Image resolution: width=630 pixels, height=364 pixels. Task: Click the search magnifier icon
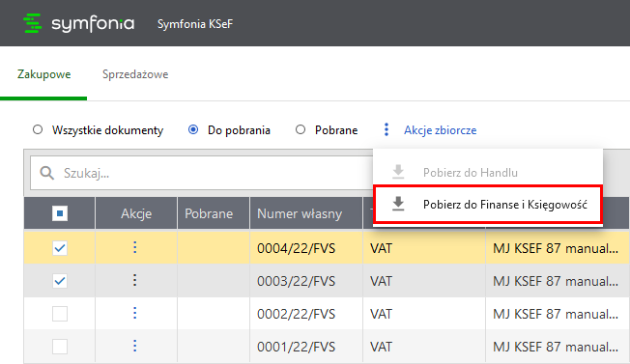pyautogui.click(x=46, y=173)
